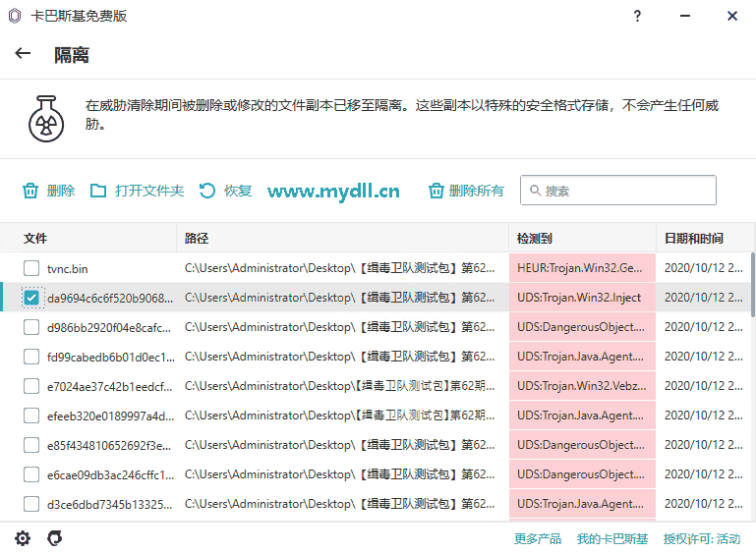Check the d3ce6dbd7345b13325 file checkbox
The width and height of the screenshot is (756, 554).
point(31,504)
